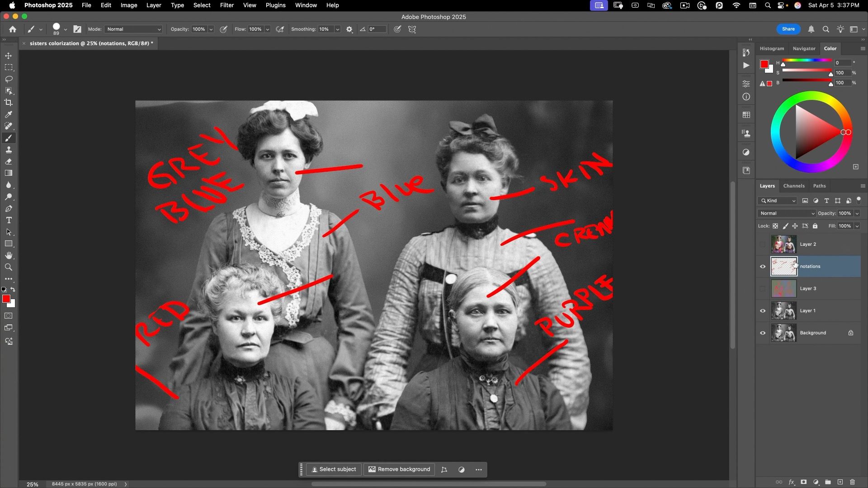Viewport: 868px width, 488px height.
Task: Click the Remove background button
Action: pos(399,469)
